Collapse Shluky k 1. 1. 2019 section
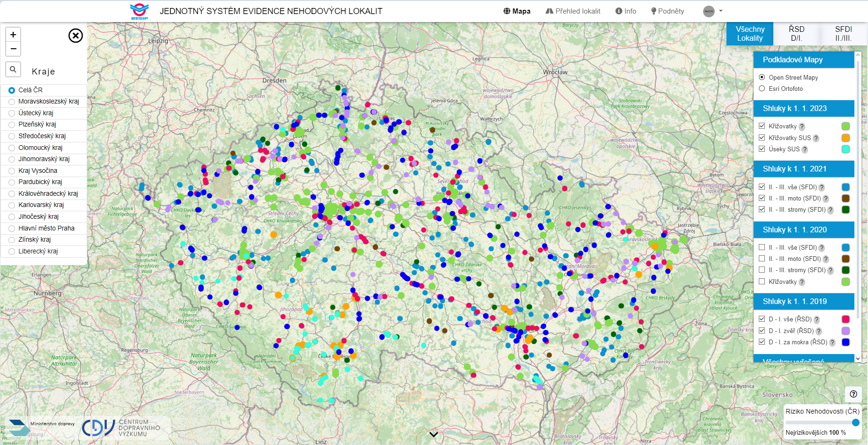This screenshot has width=868, height=445. 804,302
